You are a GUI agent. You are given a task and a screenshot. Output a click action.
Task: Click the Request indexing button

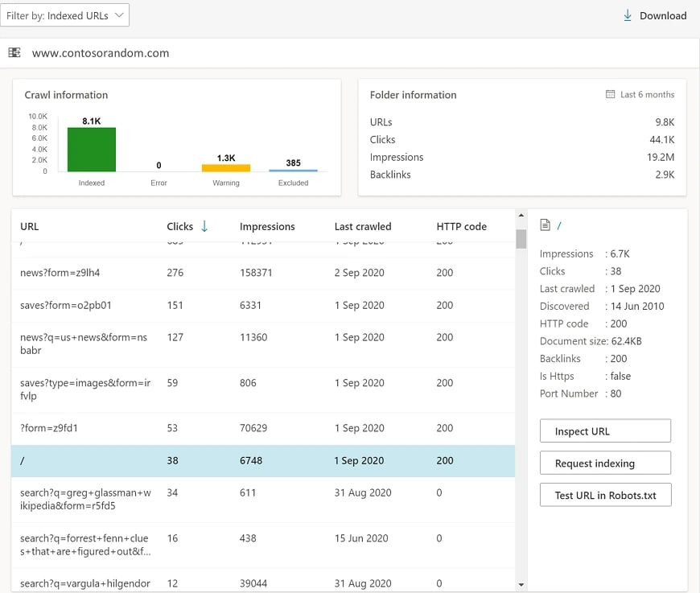605,463
